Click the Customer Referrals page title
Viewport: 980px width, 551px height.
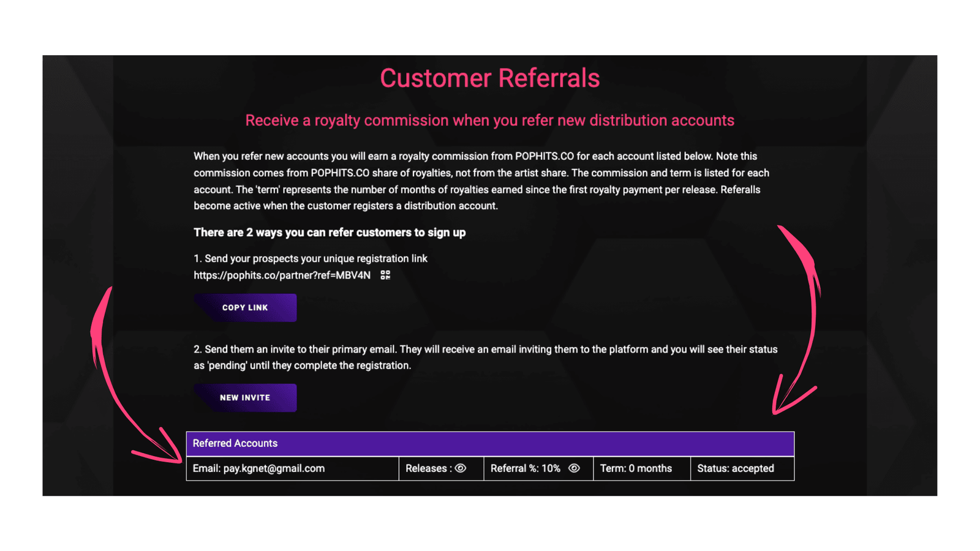coord(490,78)
